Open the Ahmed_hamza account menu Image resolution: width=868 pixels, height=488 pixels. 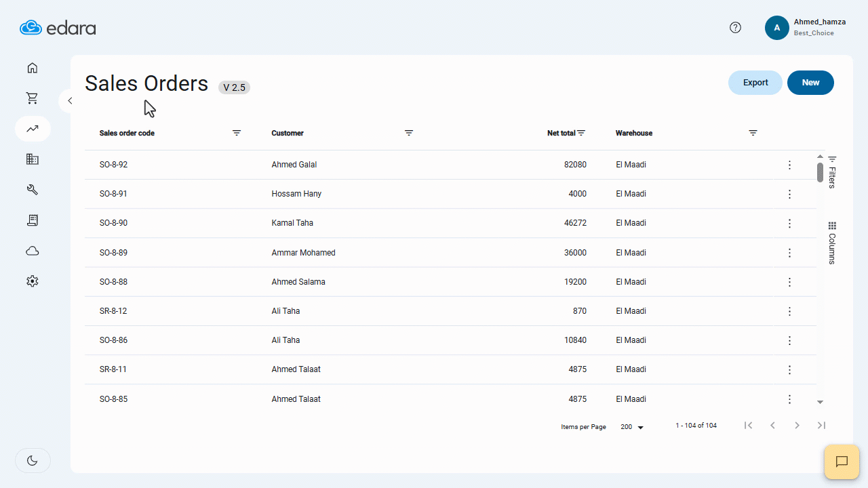click(x=806, y=28)
